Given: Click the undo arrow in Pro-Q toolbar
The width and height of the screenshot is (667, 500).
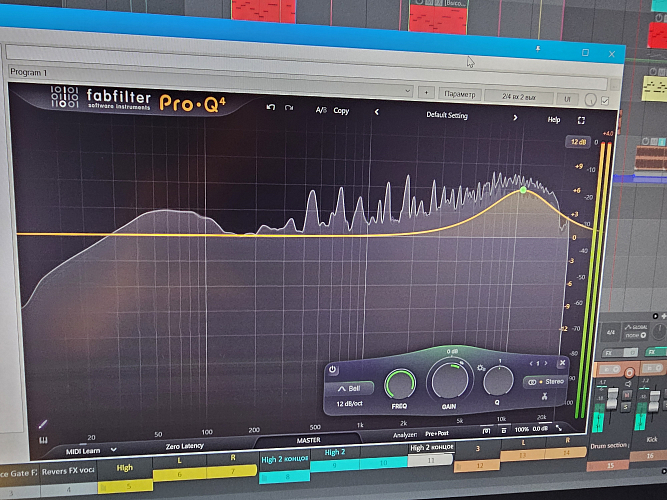Looking at the screenshot, I should pos(270,109).
